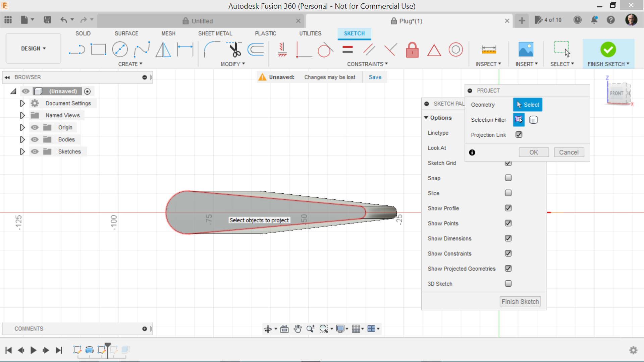Play the design timeline

pos(33,350)
